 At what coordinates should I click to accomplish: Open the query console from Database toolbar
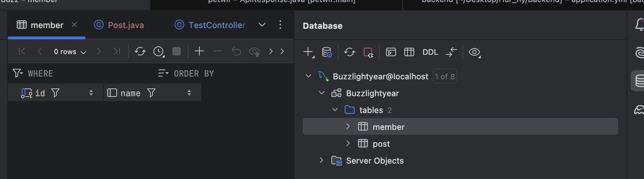[391, 52]
